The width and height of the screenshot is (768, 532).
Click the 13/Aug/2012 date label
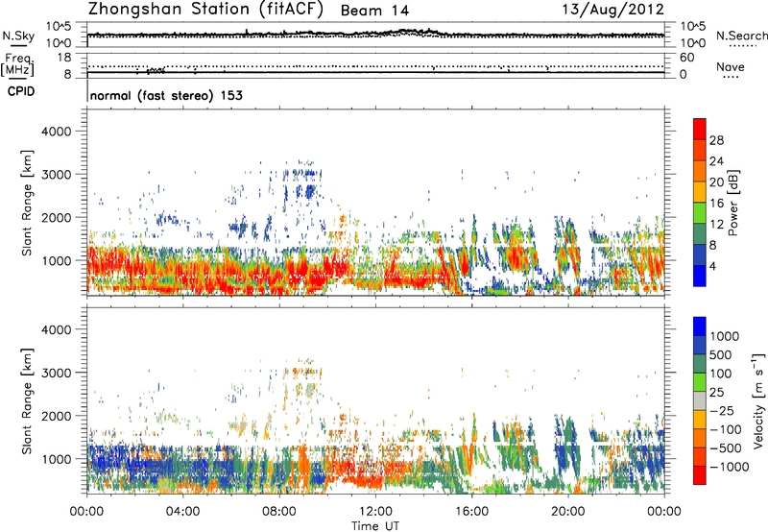pyautogui.click(x=612, y=10)
